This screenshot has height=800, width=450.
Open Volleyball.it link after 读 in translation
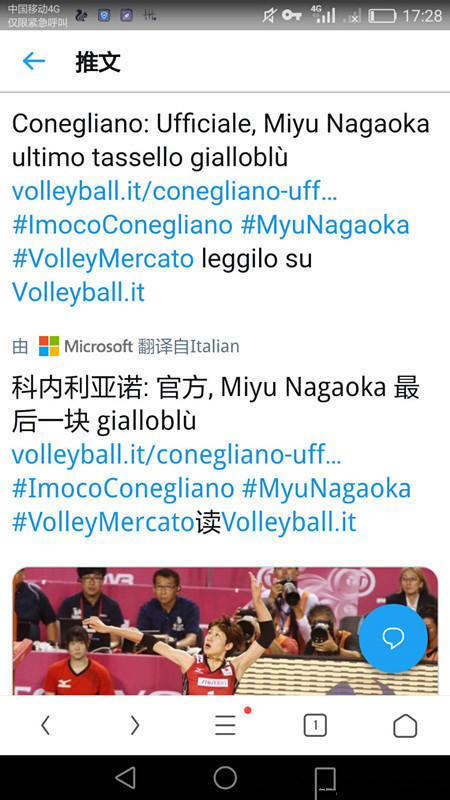coord(289,522)
